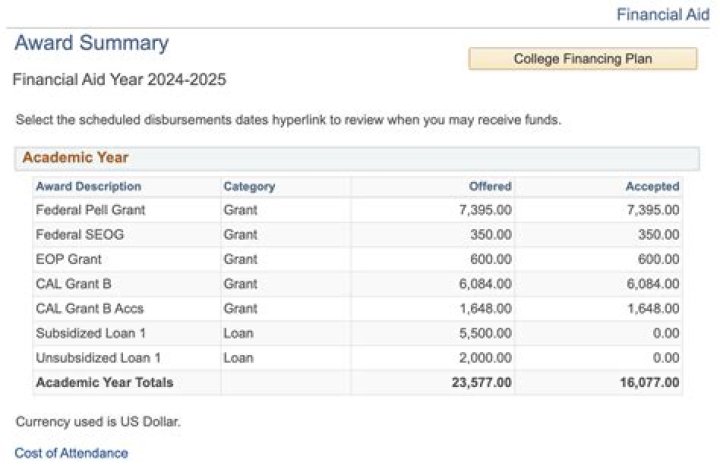Select the total accepted amount 16,077.00
Image resolution: width=720 pixels, height=475 pixels.
[x=650, y=383]
